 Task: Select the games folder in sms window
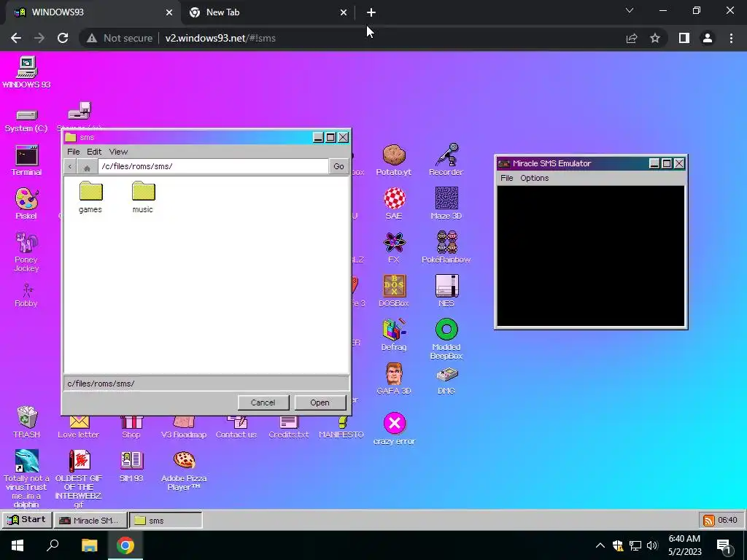pos(90,196)
